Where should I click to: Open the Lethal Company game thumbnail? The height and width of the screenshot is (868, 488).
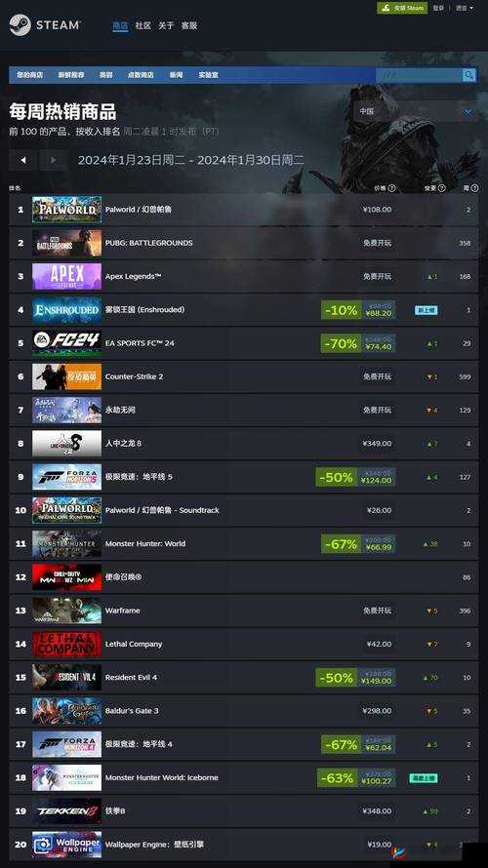pyautogui.click(x=67, y=644)
